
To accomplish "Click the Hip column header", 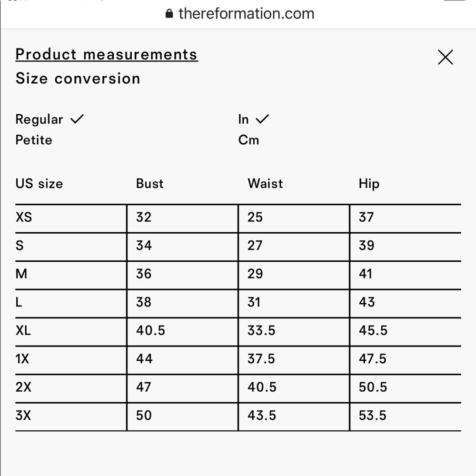I will [x=369, y=184].
